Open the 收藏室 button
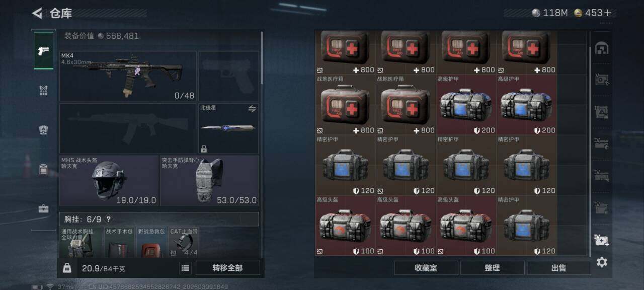 (x=426, y=268)
